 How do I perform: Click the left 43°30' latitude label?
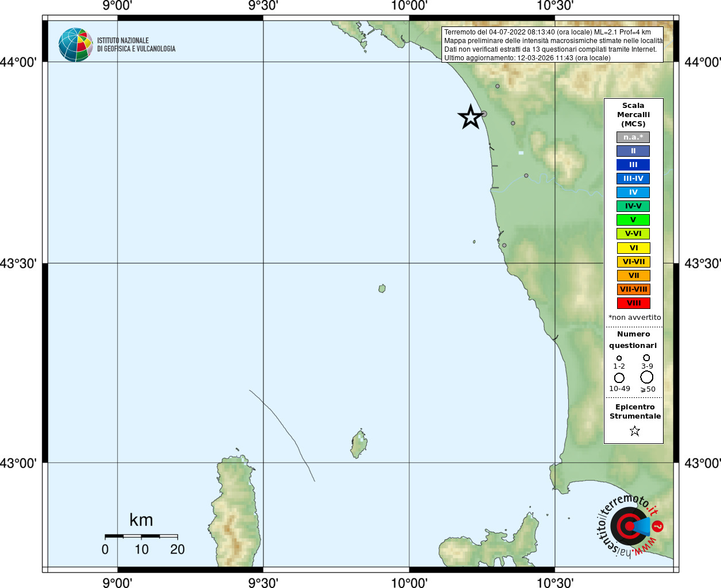tap(18, 264)
